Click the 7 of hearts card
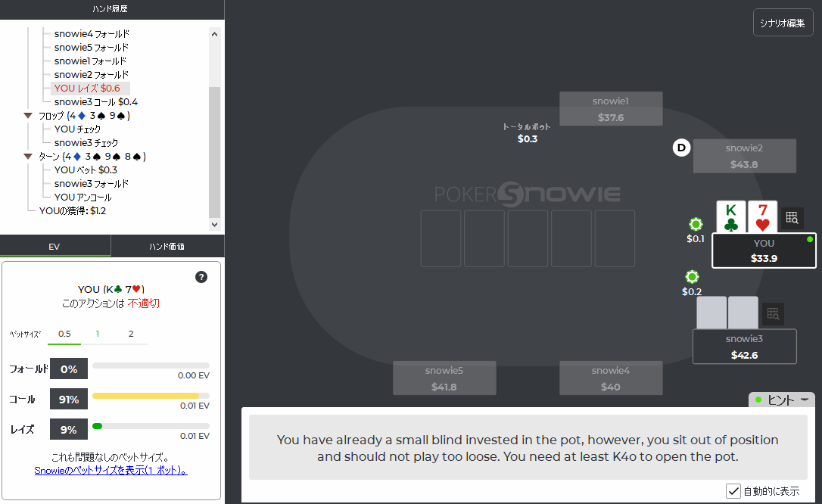Screen dimensions: 822x504 click(x=763, y=217)
